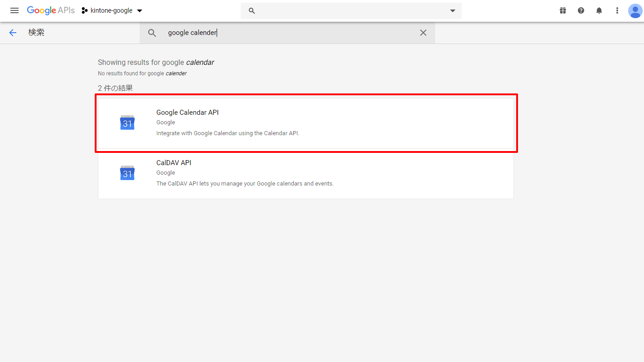Click the '検索' page title
Viewport: 644px width, 362px height.
pyautogui.click(x=36, y=33)
